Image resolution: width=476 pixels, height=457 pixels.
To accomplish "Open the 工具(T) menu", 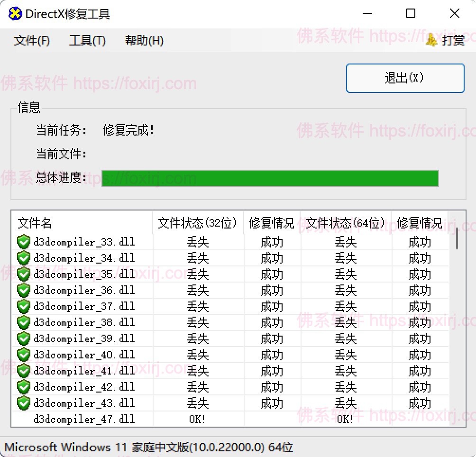I will 87,41.
